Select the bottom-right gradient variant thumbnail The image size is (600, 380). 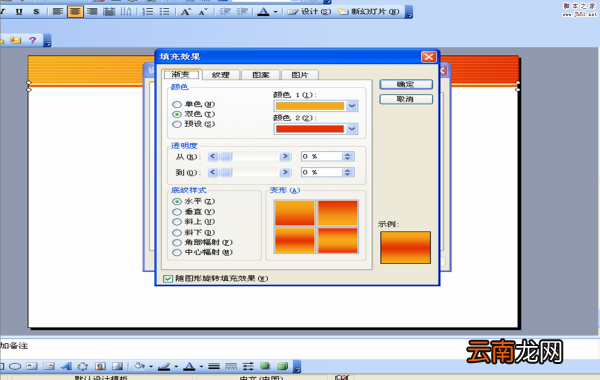[x=338, y=240]
